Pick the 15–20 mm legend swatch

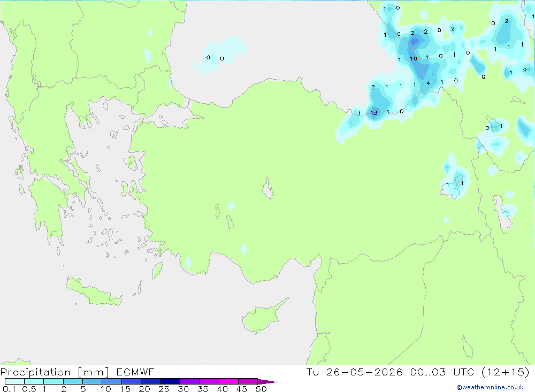coord(132,381)
